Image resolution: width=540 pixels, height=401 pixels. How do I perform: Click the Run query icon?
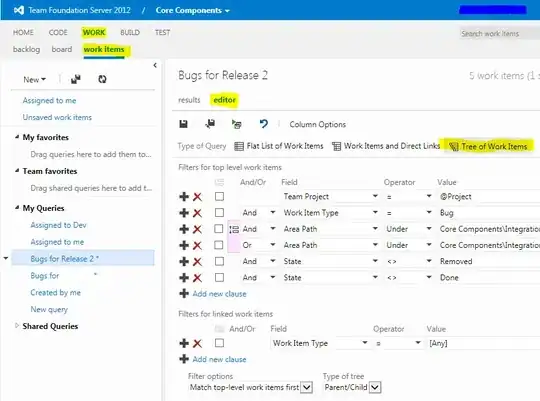[237, 124]
